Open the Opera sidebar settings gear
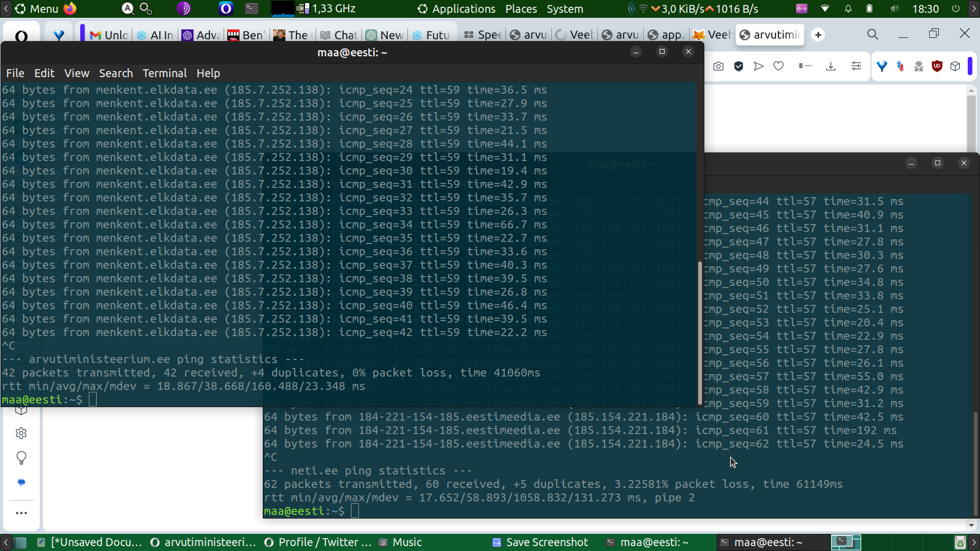980x551 pixels. [21, 433]
